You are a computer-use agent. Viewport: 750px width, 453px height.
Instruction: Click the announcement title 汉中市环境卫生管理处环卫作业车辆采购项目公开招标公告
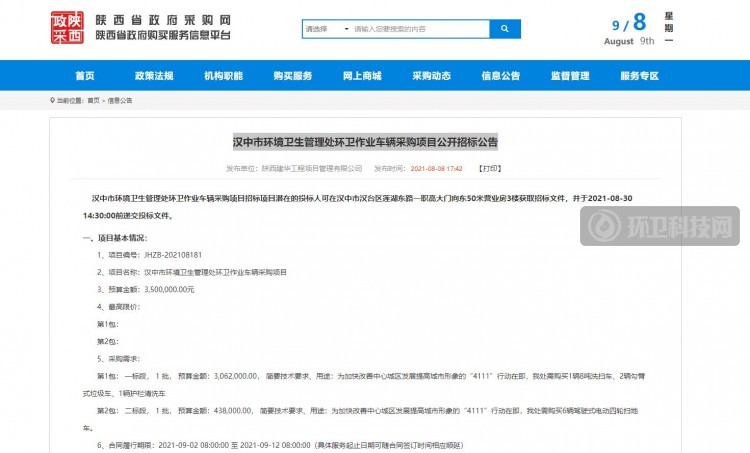[x=365, y=142]
